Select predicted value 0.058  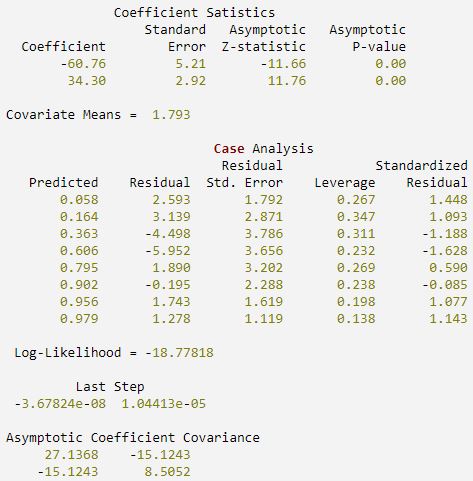pos(79,200)
